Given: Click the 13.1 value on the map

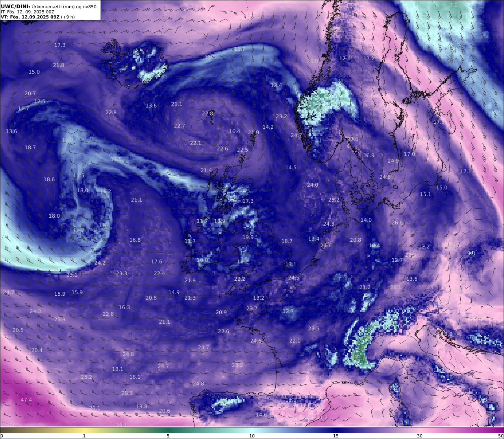Looking at the screenshot, I should tap(291, 264).
